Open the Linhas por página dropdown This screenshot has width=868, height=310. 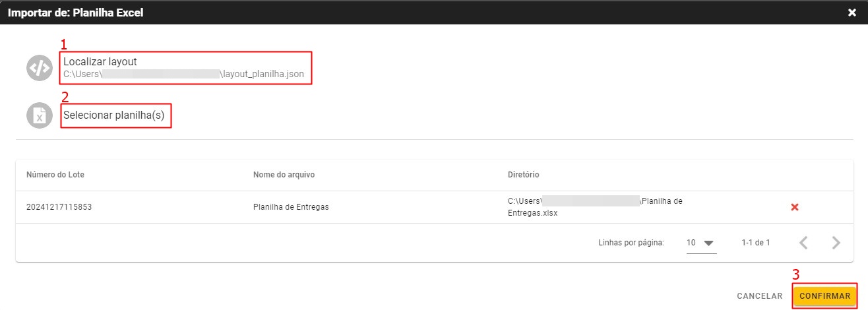coord(701,243)
